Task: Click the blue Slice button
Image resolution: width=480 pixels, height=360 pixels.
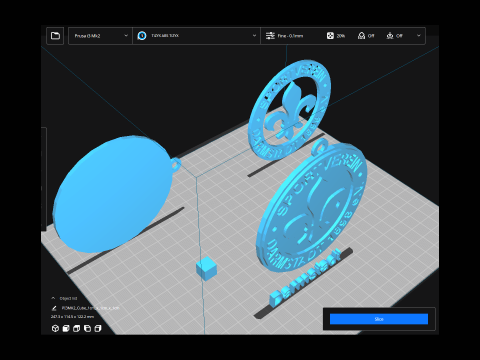Action: tap(379, 319)
